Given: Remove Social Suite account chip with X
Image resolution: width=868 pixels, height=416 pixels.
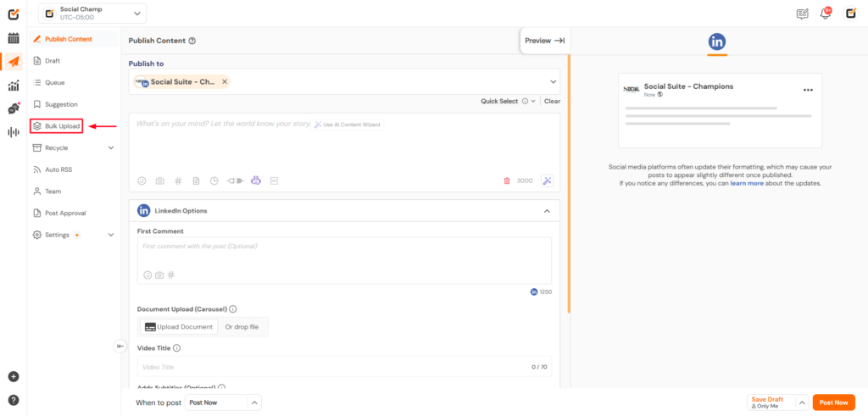Looking at the screenshot, I should pos(224,81).
